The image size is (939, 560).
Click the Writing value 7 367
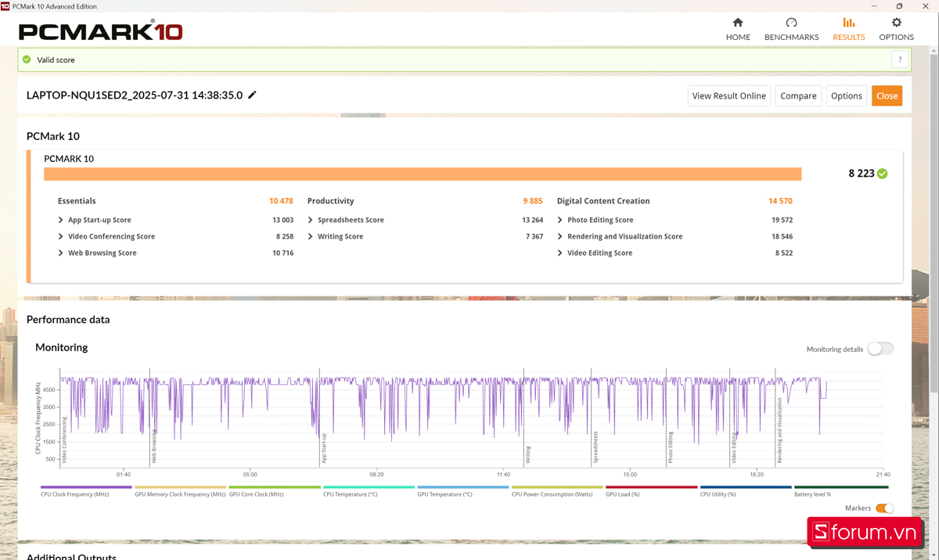coord(534,236)
